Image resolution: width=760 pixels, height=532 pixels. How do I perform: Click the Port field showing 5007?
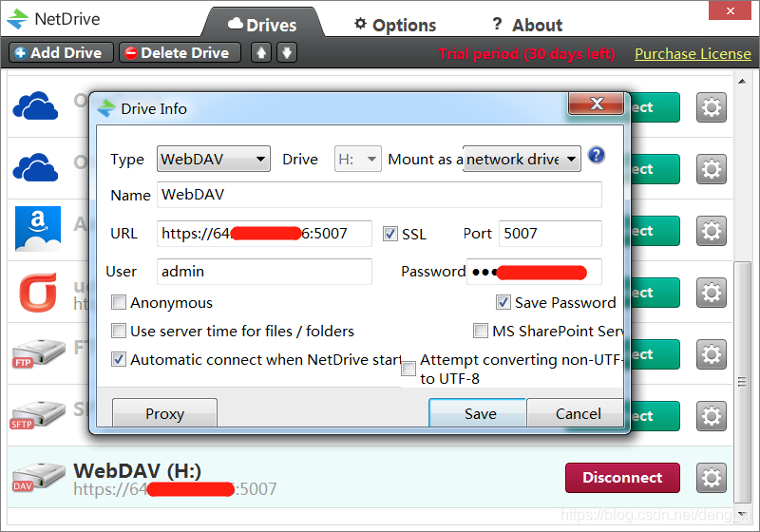click(x=550, y=234)
